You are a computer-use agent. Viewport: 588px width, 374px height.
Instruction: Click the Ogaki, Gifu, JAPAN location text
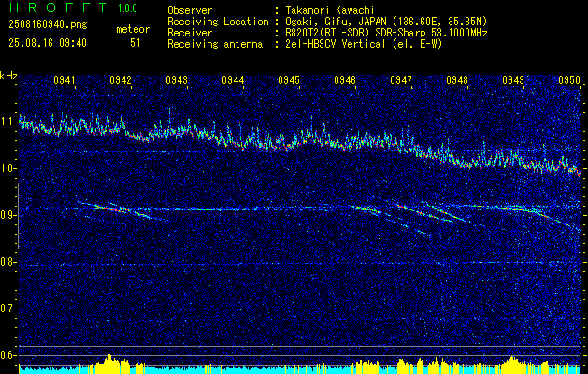tap(386, 22)
